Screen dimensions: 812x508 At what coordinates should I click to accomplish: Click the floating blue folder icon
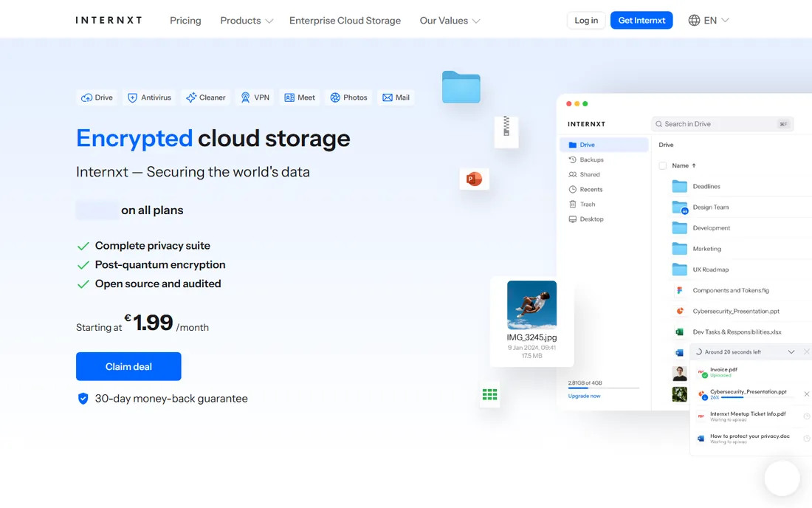(x=461, y=87)
